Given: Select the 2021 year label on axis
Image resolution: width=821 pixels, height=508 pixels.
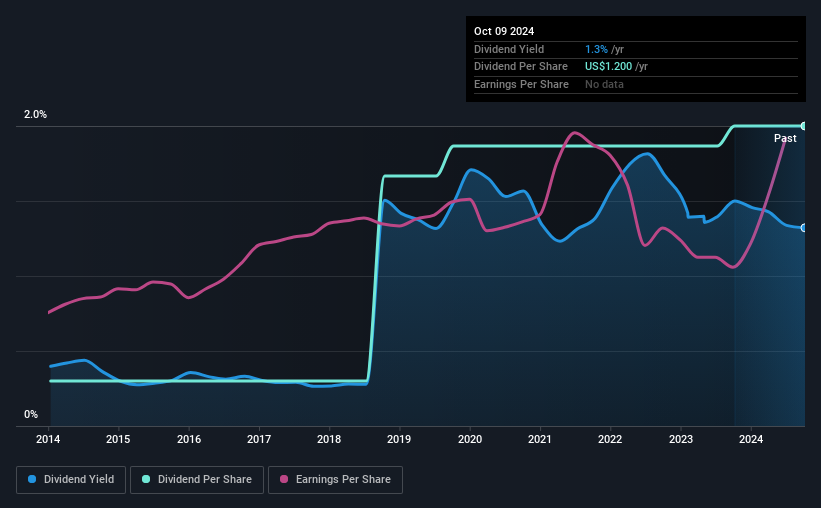Looking at the screenshot, I should pyautogui.click(x=540, y=439).
